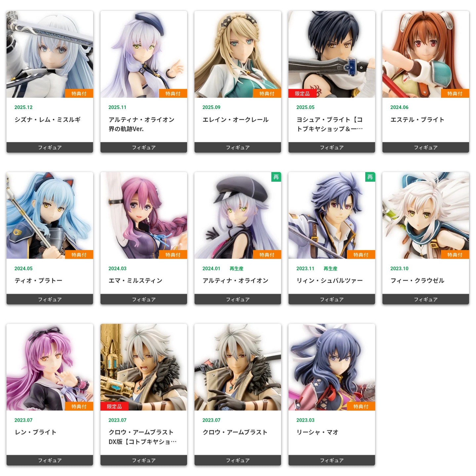The image size is (476, 476).
Task: Click 再生産 label next to 2023.11
Action: point(331,269)
